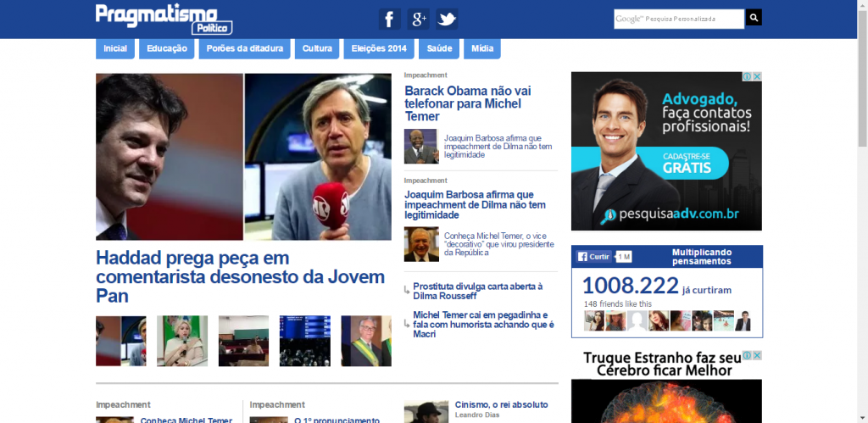Open the Facebook icon in the header

click(x=389, y=19)
